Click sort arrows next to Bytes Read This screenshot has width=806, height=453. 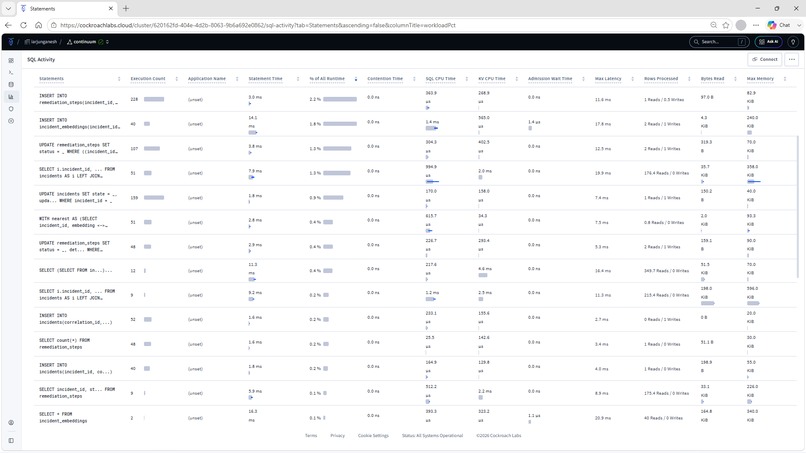[x=735, y=79]
